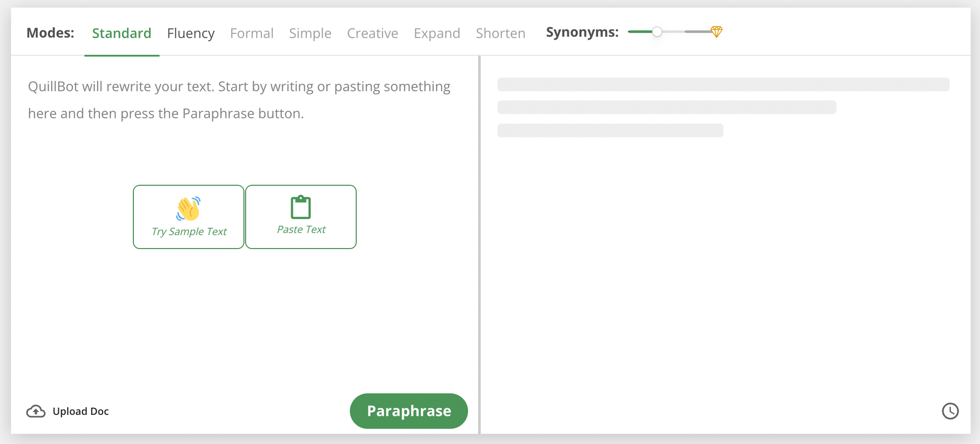Click the Upload Doc link
The width and height of the screenshot is (980, 444).
81,411
